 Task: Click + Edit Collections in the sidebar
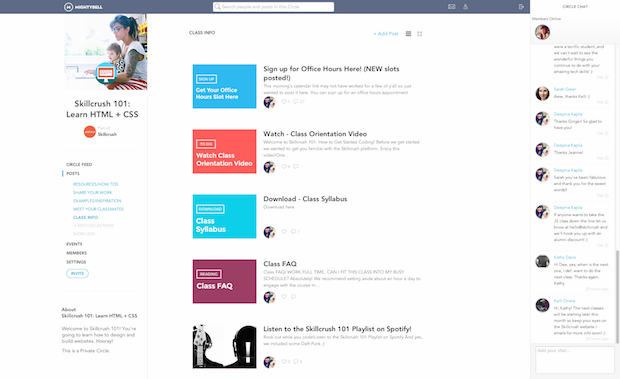pos(94,226)
